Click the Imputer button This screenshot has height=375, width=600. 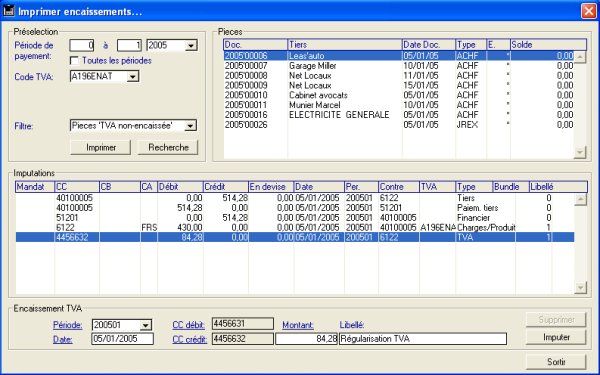click(556, 338)
